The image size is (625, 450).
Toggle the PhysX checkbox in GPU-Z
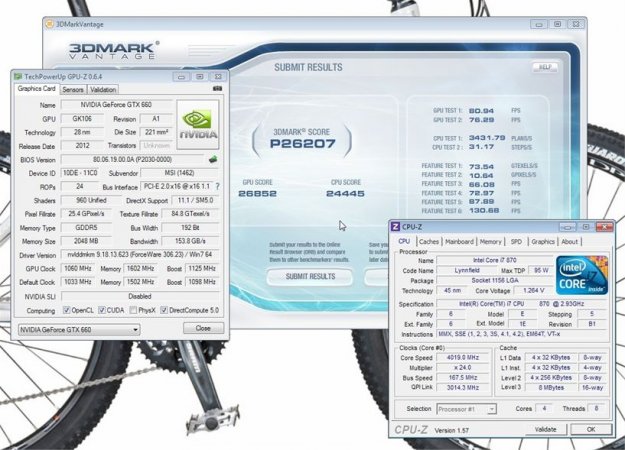point(133,310)
